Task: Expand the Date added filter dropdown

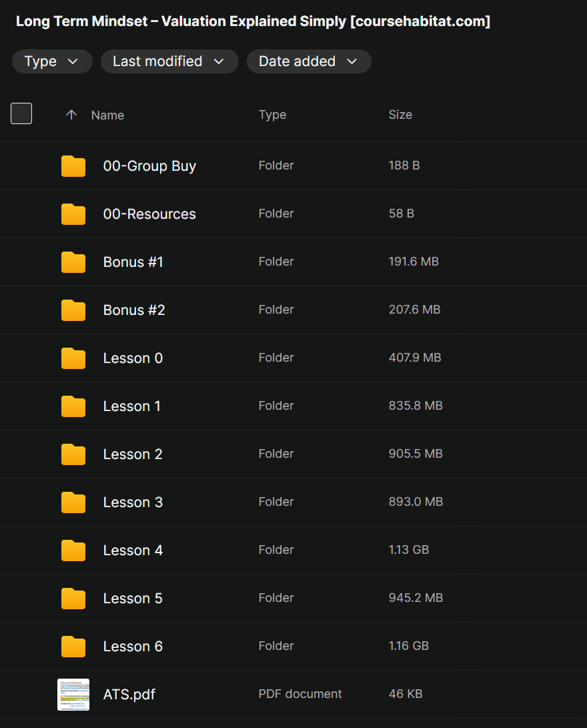Action: [x=309, y=61]
